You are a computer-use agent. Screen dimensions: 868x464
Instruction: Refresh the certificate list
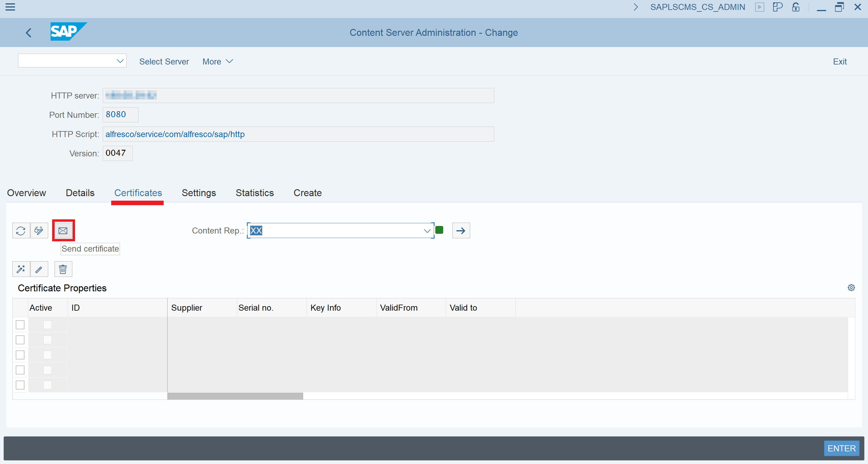(x=20, y=230)
